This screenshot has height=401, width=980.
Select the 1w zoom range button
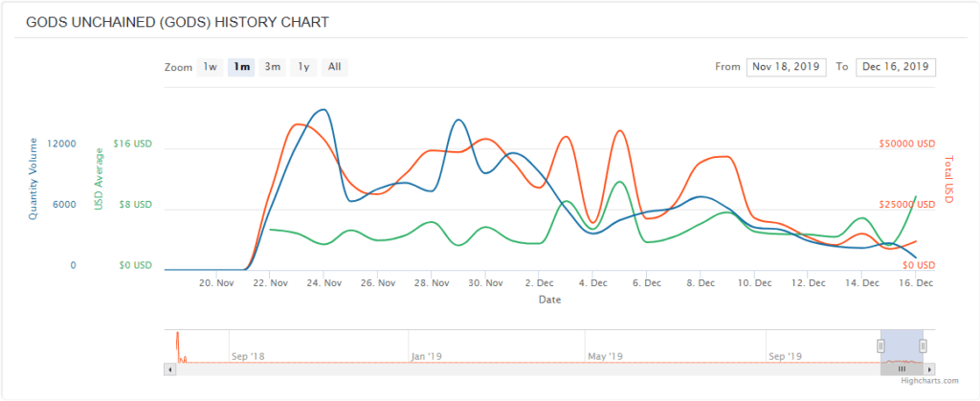[210, 67]
